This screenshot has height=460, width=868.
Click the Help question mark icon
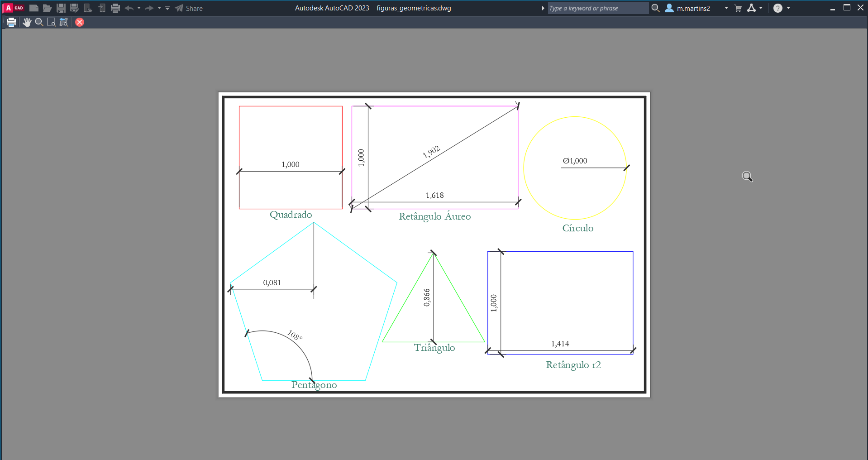[778, 8]
